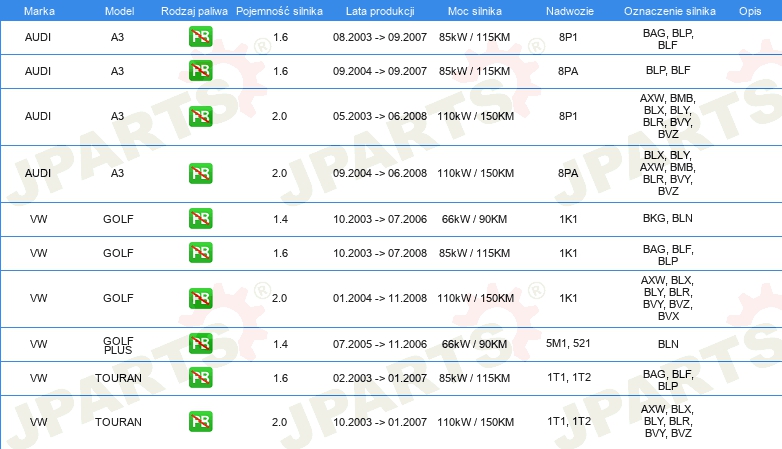The height and width of the screenshot is (449, 782).
Task: Click engine codes starting AXW, BMB in Audi 8P1 row
Action: click(x=668, y=116)
